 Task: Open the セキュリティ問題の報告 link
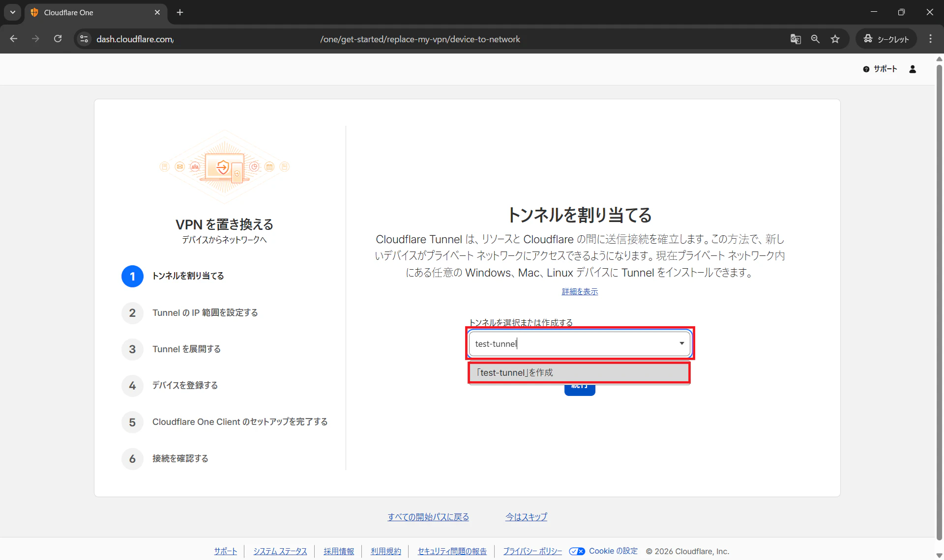(452, 551)
